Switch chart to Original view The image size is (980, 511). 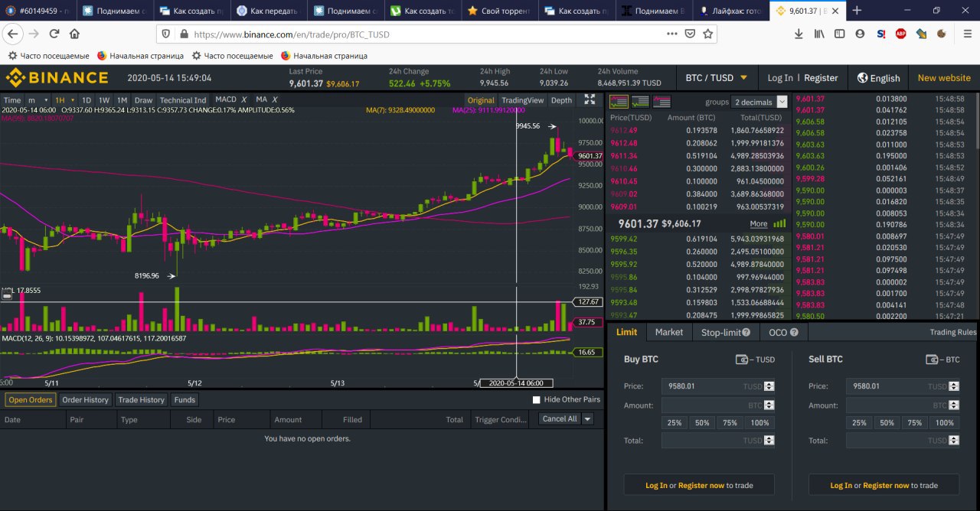[x=481, y=100]
